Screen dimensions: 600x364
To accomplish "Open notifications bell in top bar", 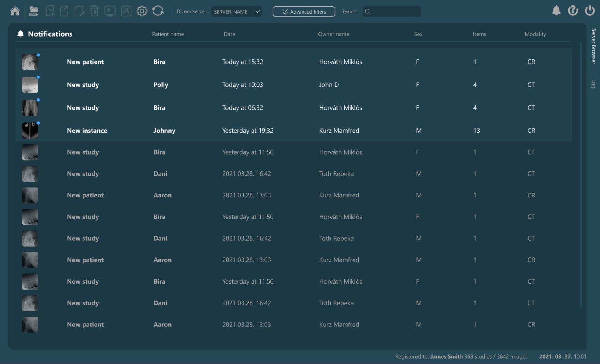I will point(556,11).
